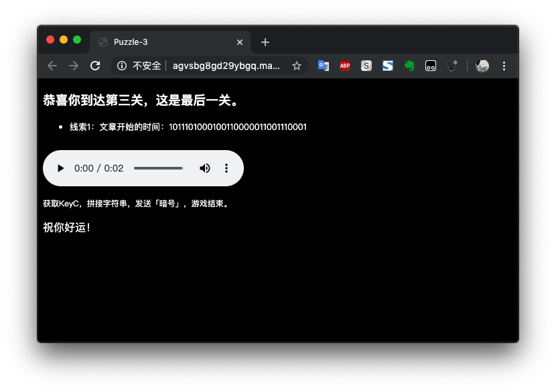The width and height of the screenshot is (556, 392).
Task: Open site info for the insecure connection
Action: (122, 66)
